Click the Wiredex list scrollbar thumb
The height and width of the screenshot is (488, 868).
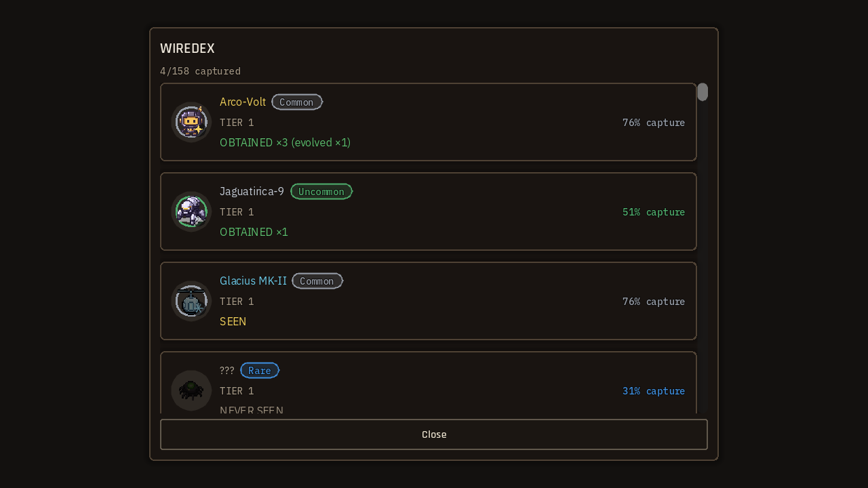pos(703,92)
